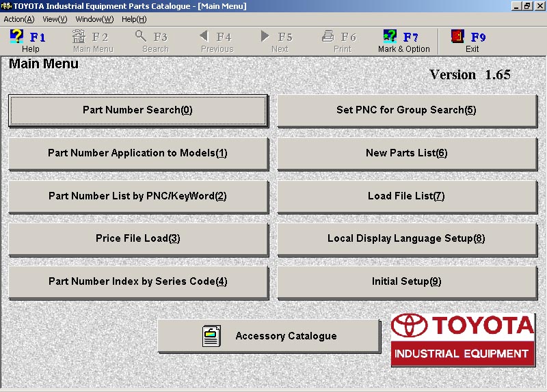Launch Local Display Language Setup

point(407,239)
